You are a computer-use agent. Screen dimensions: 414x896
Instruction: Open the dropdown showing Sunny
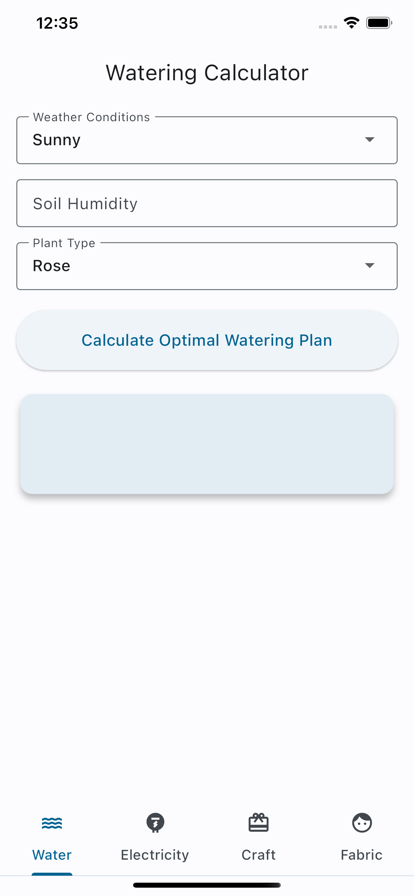pyautogui.click(x=207, y=140)
